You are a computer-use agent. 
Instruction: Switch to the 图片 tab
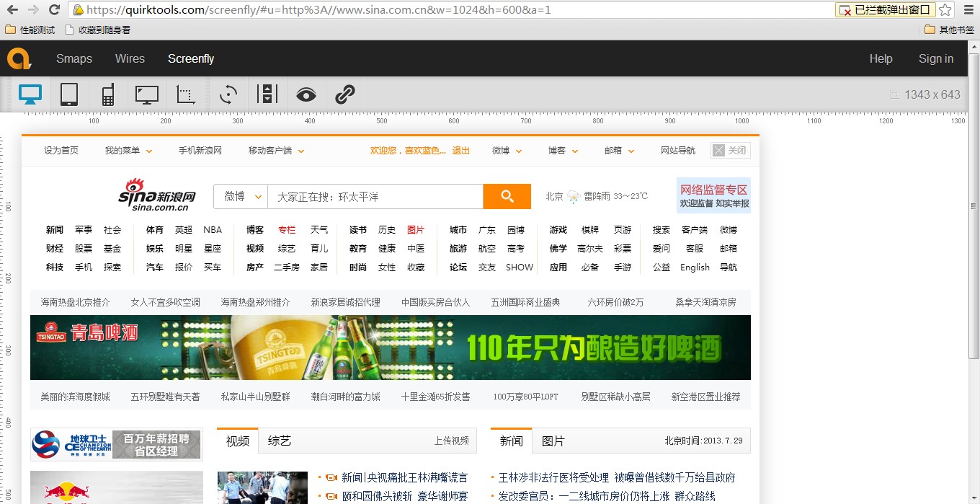553,441
